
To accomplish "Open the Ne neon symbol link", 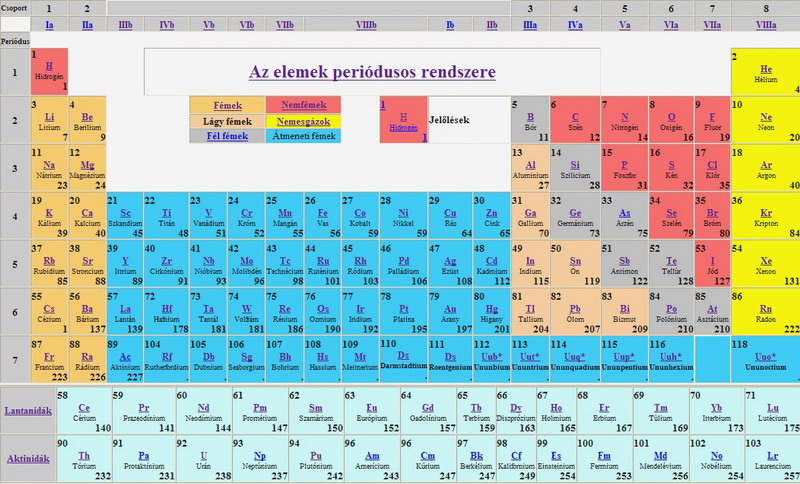I will (x=766, y=117).
